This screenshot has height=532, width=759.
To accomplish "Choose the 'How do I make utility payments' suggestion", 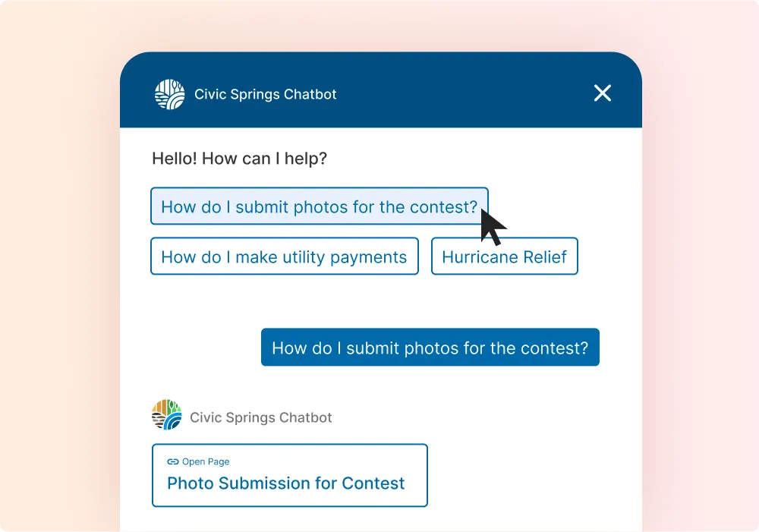I will 284,257.
